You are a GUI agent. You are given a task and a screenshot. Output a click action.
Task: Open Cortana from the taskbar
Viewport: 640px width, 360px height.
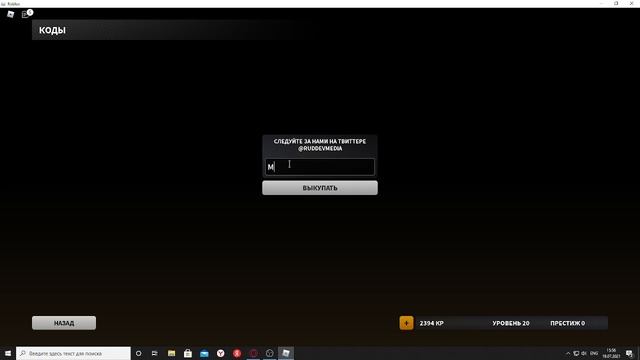(138, 353)
